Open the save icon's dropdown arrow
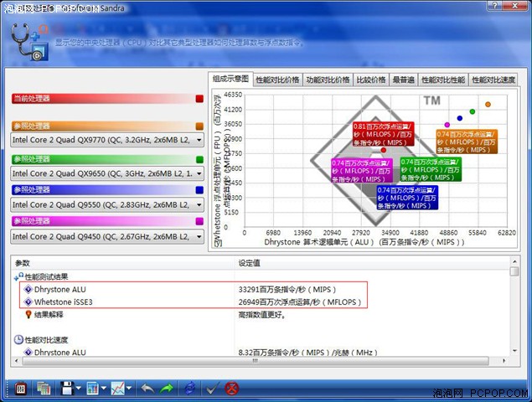 pos(79,389)
